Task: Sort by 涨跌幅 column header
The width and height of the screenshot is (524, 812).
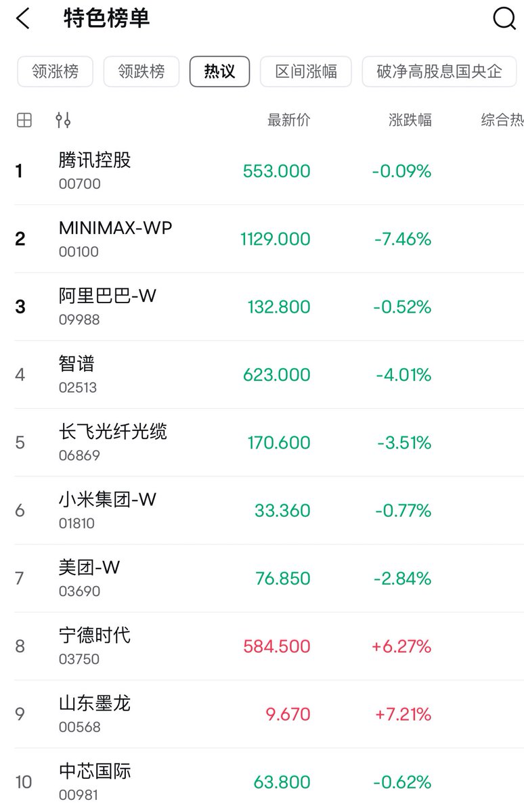Action: [x=410, y=120]
